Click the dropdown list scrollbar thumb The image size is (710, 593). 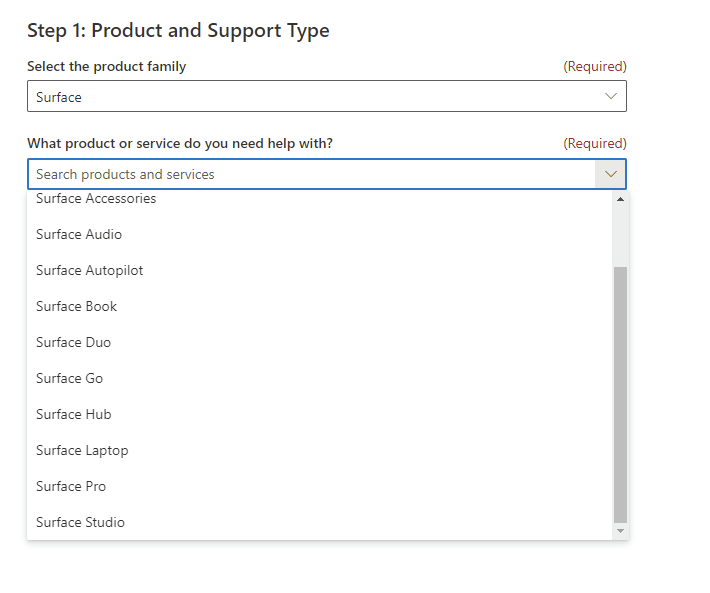620,395
